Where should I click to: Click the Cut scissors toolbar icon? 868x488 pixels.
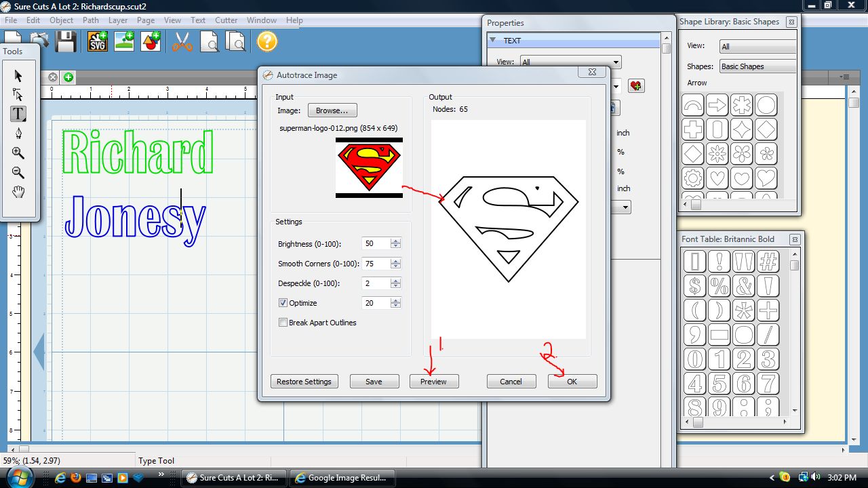click(182, 41)
